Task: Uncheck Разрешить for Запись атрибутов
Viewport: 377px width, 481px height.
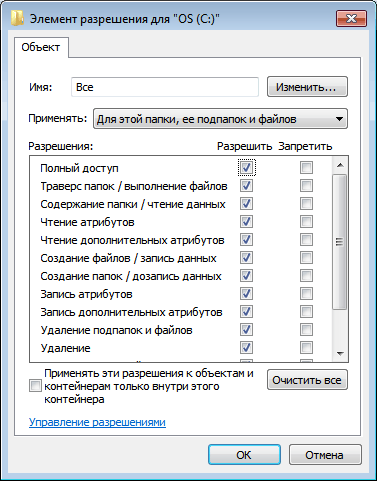Action: tap(246, 293)
